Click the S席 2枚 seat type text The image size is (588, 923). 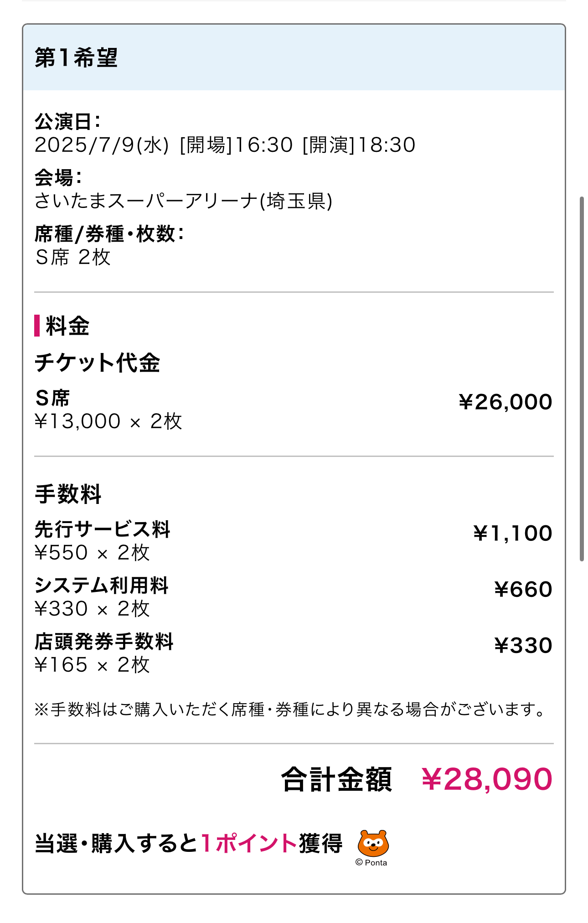coord(73,257)
